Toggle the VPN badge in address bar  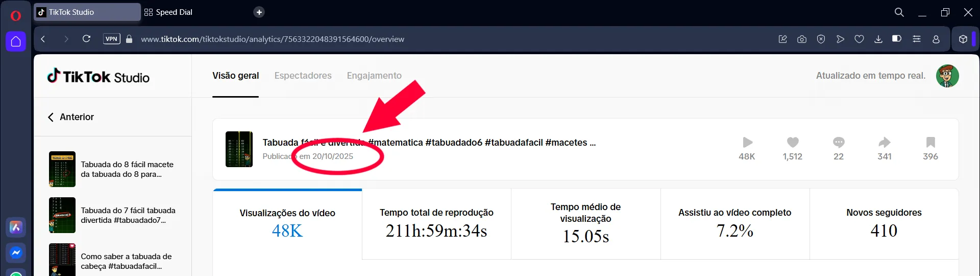coord(112,39)
